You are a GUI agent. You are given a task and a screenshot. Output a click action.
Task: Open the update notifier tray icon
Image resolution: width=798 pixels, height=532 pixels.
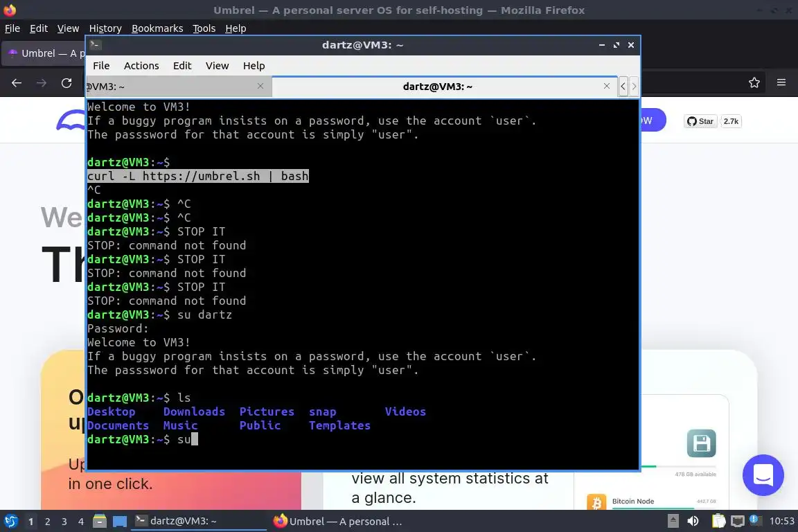coord(755,520)
